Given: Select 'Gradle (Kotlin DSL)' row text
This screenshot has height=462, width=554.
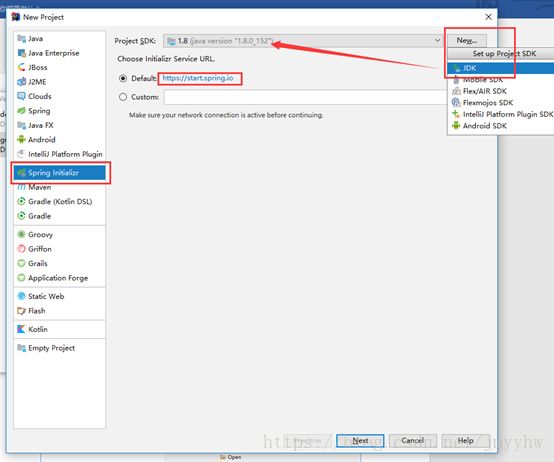Looking at the screenshot, I should tap(60, 201).
